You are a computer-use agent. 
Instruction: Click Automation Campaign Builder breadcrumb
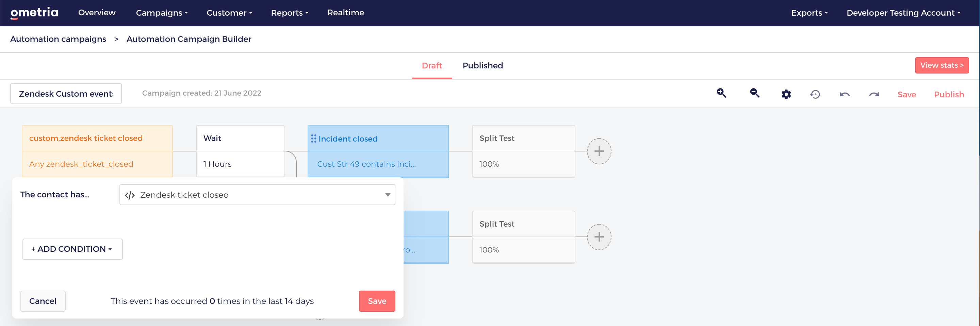coord(189,39)
